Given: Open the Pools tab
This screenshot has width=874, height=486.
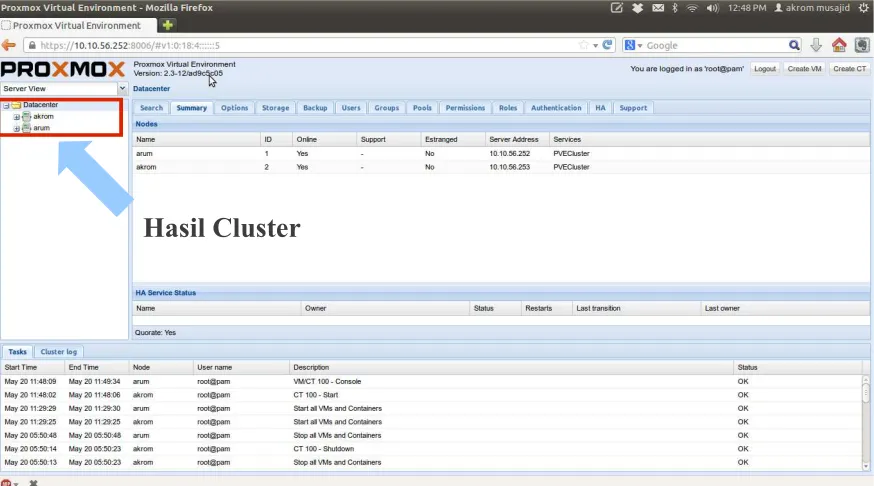Looking at the screenshot, I should (x=422, y=108).
